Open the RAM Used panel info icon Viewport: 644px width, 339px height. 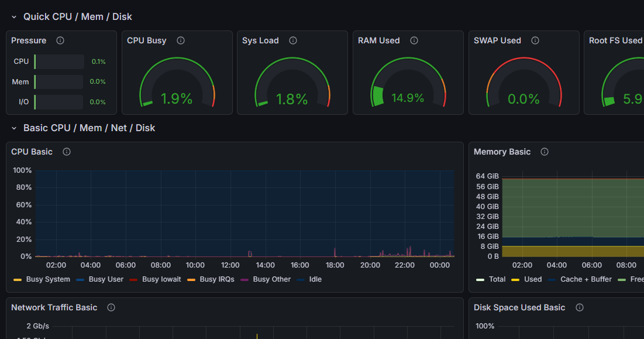[x=414, y=40]
